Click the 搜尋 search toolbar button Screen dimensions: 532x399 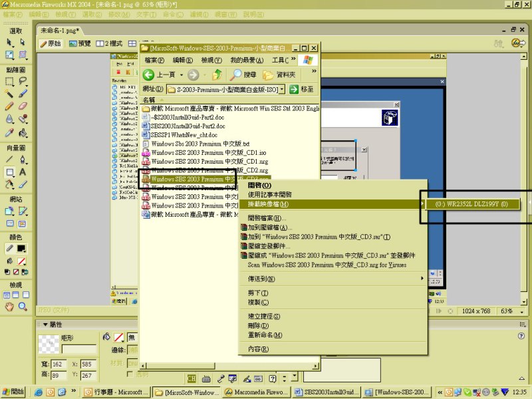pos(243,74)
